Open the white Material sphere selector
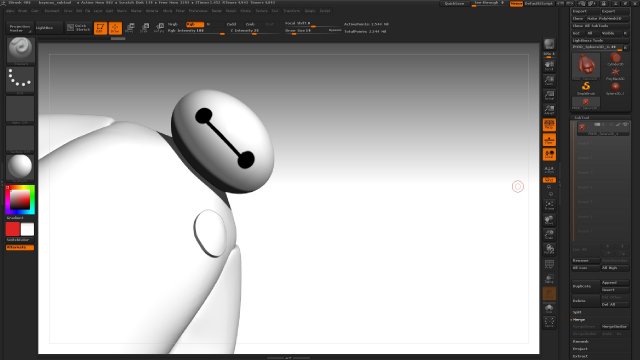This screenshot has width=640, height=360. pyautogui.click(x=20, y=167)
